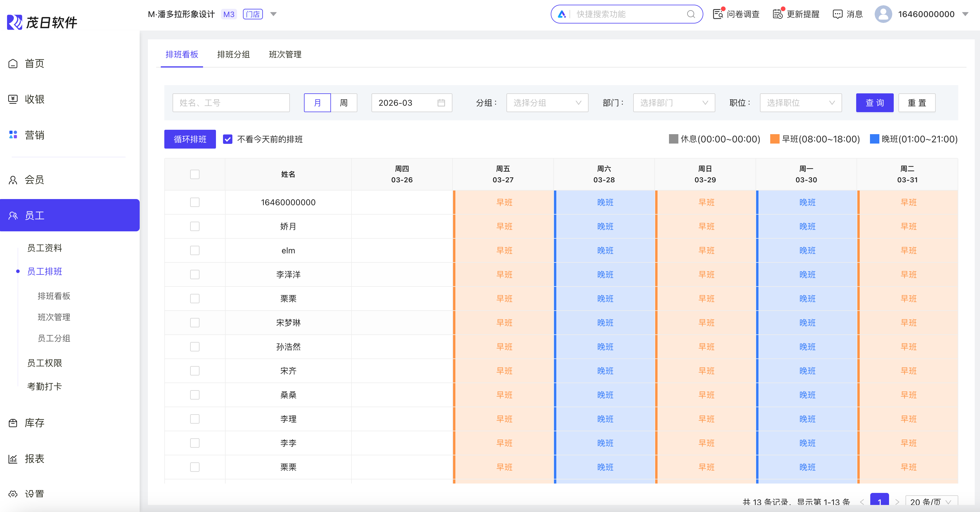The width and height of the screenshot is (980, 512).
Task: Click the 查询 query button
Action: click(x=874, y=103)
